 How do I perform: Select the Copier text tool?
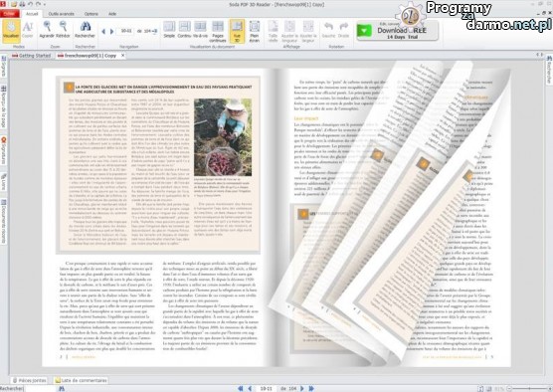click(x=28, y=30)
